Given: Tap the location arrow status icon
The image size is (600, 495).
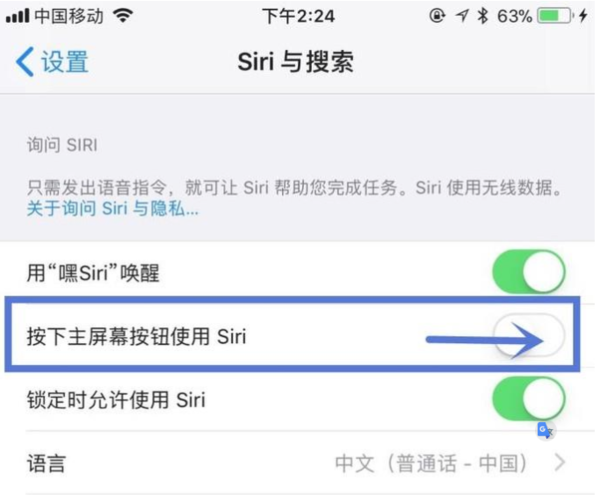Looking at the screenshot, I should 460,17.
